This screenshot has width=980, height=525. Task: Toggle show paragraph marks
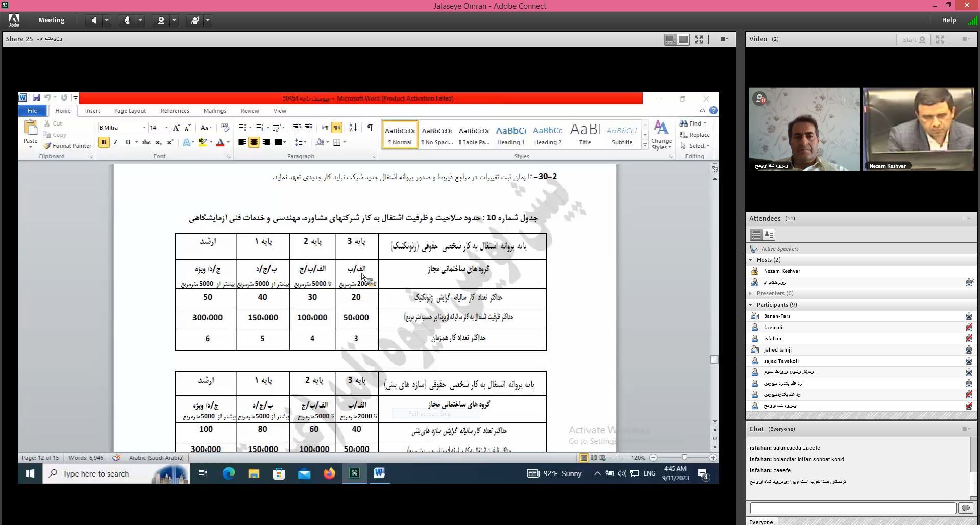(370, 128)
